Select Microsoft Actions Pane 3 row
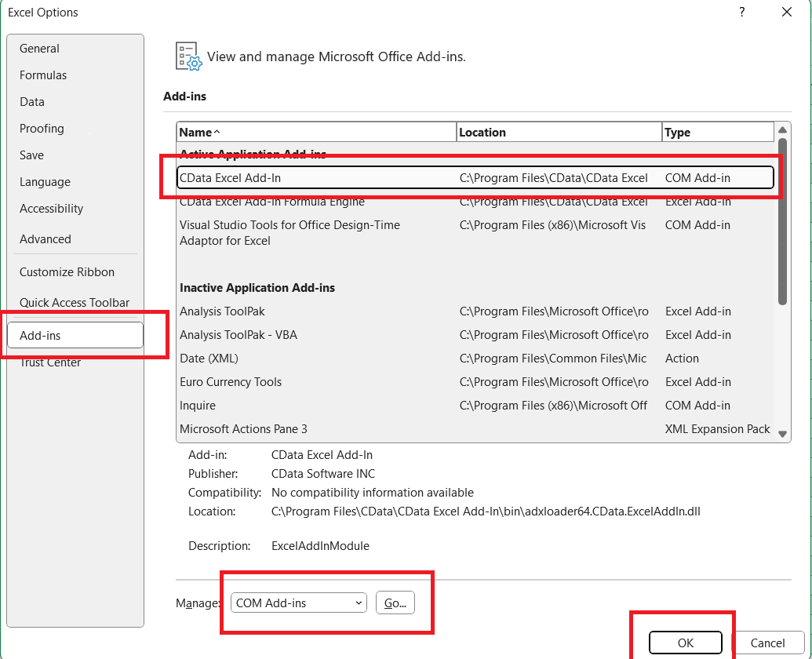Image resolution: width=812 pixels, height=659 pixels. tap(475, 429)
